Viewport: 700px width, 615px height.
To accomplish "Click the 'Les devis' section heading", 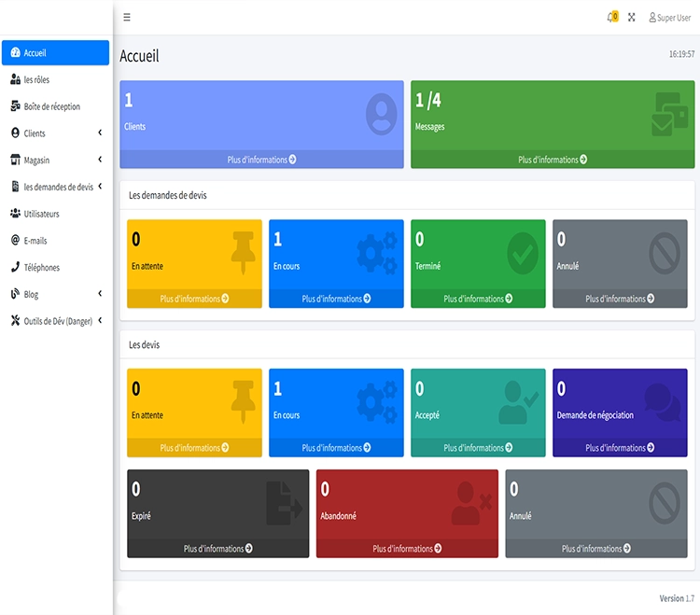I will 144,344.
